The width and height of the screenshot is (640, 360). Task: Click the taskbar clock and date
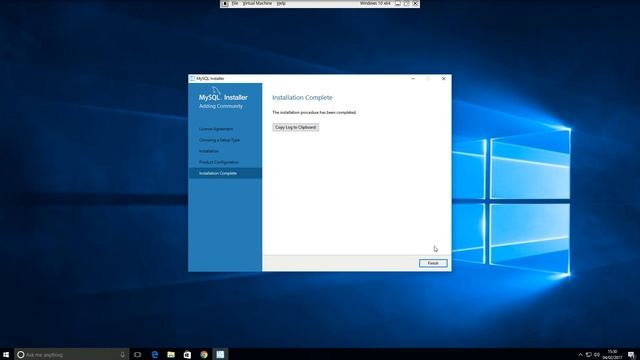(x=612, y=354)
